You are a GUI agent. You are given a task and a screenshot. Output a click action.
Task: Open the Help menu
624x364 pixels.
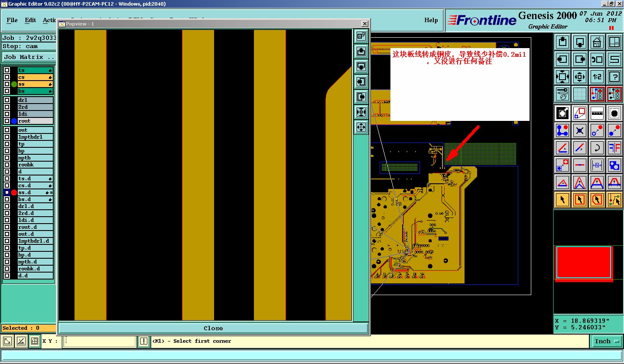click(x=431, y=20)
